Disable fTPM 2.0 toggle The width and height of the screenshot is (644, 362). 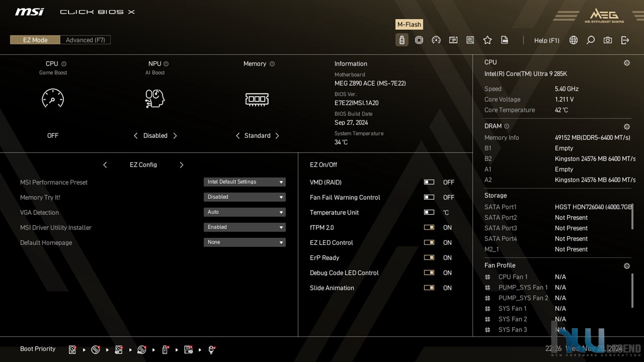point(429,228)
